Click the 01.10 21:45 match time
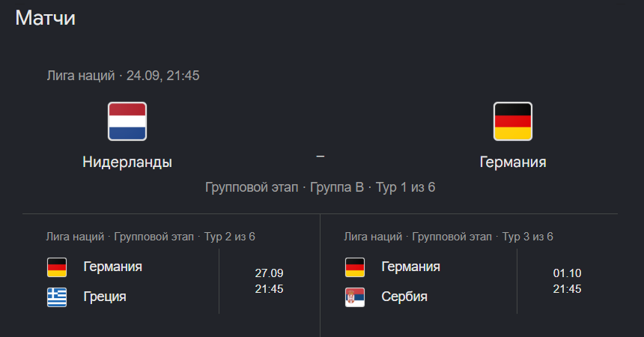The width and height of the screenshot is (644, 337). 567,281
